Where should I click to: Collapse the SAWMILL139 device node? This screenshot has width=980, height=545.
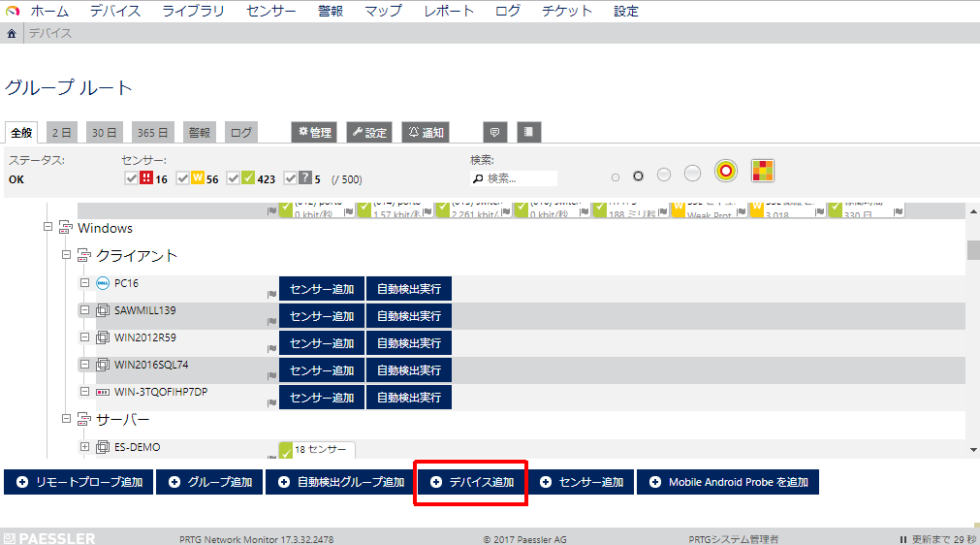[84, 309]
